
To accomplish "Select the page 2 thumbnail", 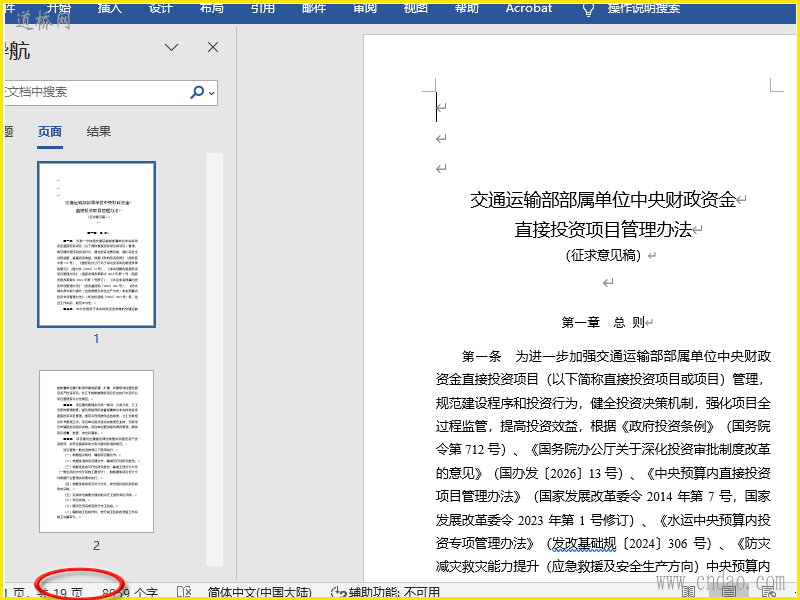I will (x=96, y=452).
